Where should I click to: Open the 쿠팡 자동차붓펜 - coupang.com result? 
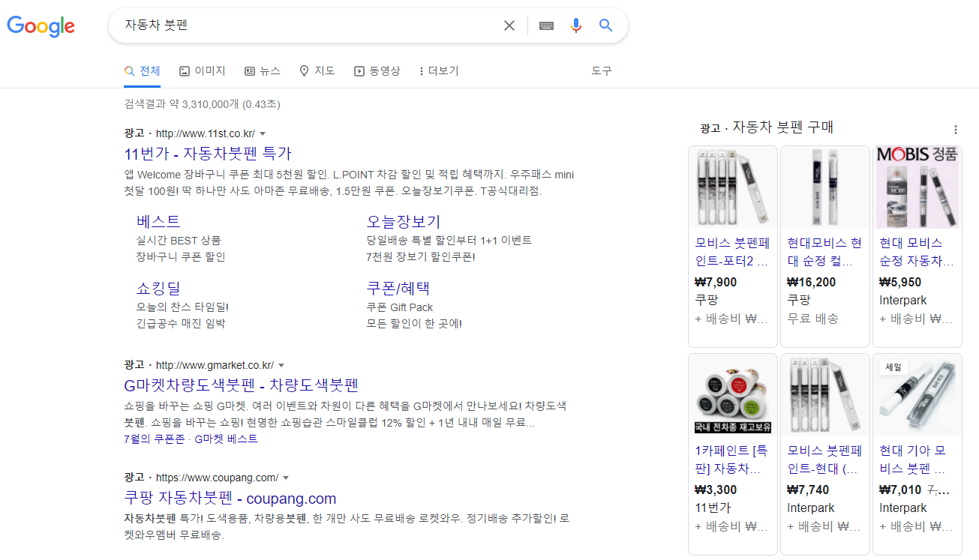click(230, 499)
